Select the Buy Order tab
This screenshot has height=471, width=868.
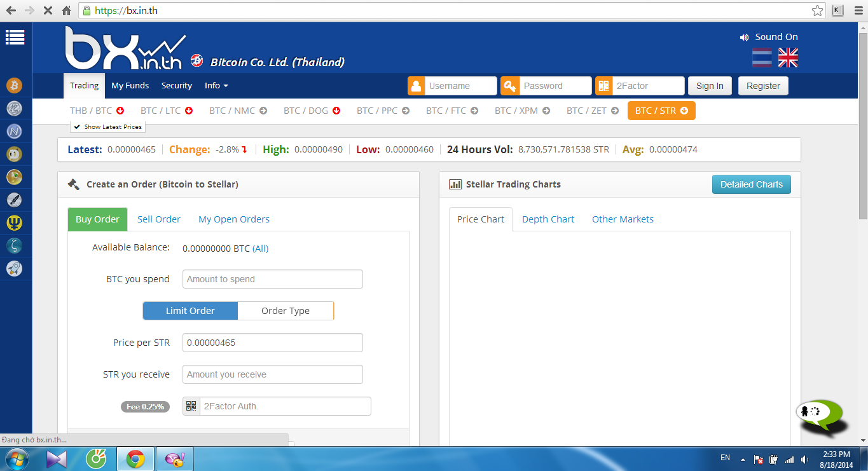[97, 219]
